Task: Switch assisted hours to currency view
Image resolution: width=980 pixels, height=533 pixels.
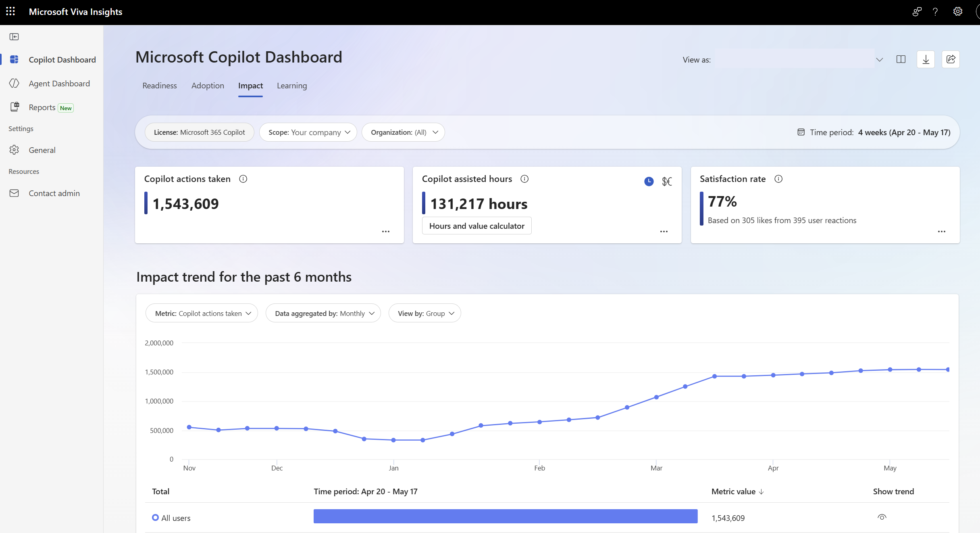Action: pyautogui.click(x=667, y=182)
